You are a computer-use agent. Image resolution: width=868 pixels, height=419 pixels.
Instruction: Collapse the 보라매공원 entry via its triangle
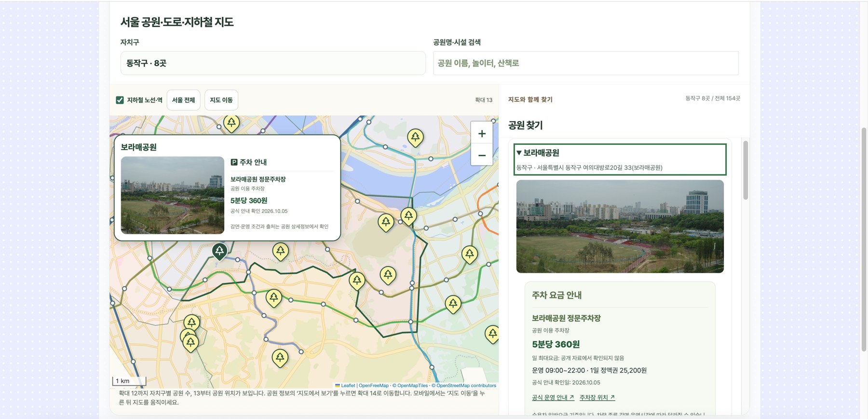click(519, 153)
